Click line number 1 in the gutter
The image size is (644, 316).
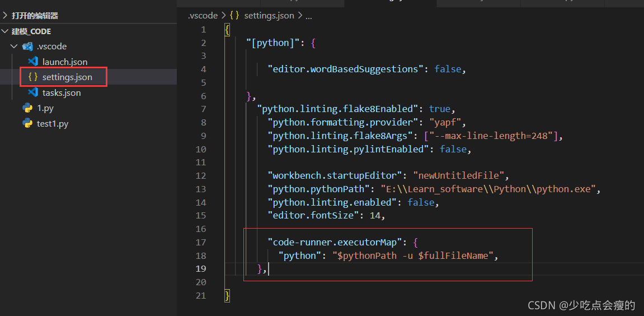(x=204, y=30)
